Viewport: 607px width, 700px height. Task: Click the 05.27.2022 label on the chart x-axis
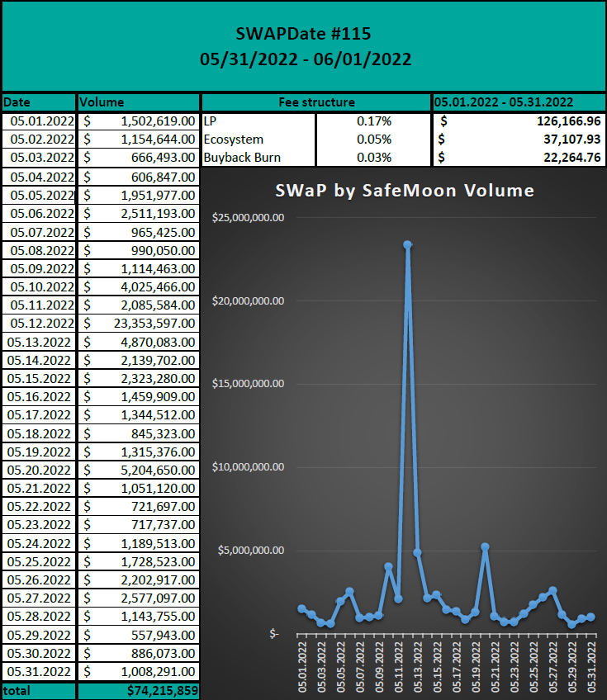tap(553, 667)
